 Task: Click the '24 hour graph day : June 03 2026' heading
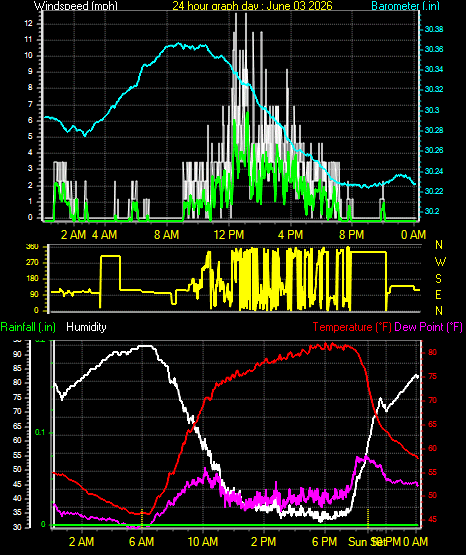[252, 5]
